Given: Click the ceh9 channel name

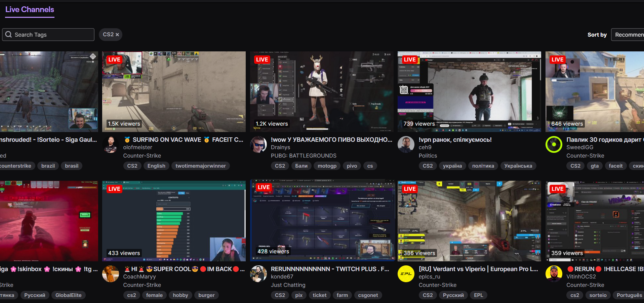Looking at the screenshot, I should [x=425, y=147].
